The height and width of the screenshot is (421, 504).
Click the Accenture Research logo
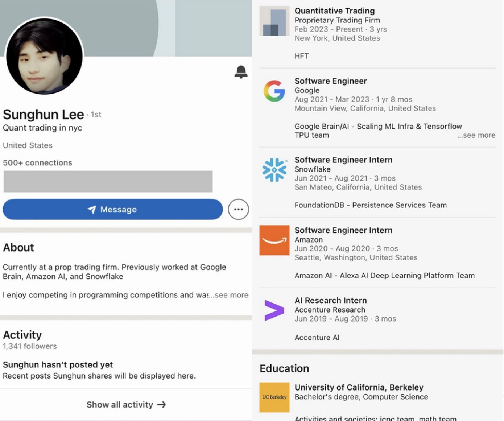274,310
